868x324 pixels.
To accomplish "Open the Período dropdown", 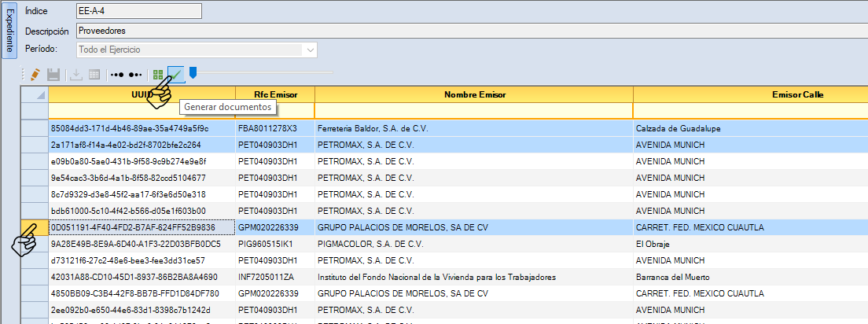I will [x=311, y=50].
